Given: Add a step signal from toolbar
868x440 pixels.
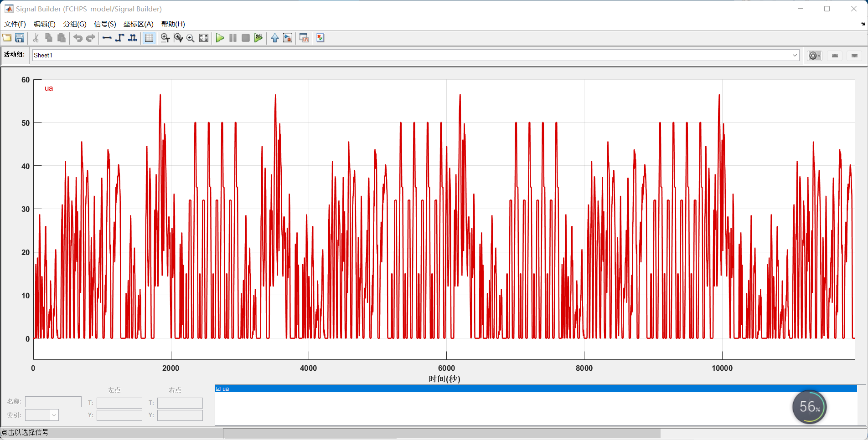Looking at the screenshot, I should click(119, 38).
